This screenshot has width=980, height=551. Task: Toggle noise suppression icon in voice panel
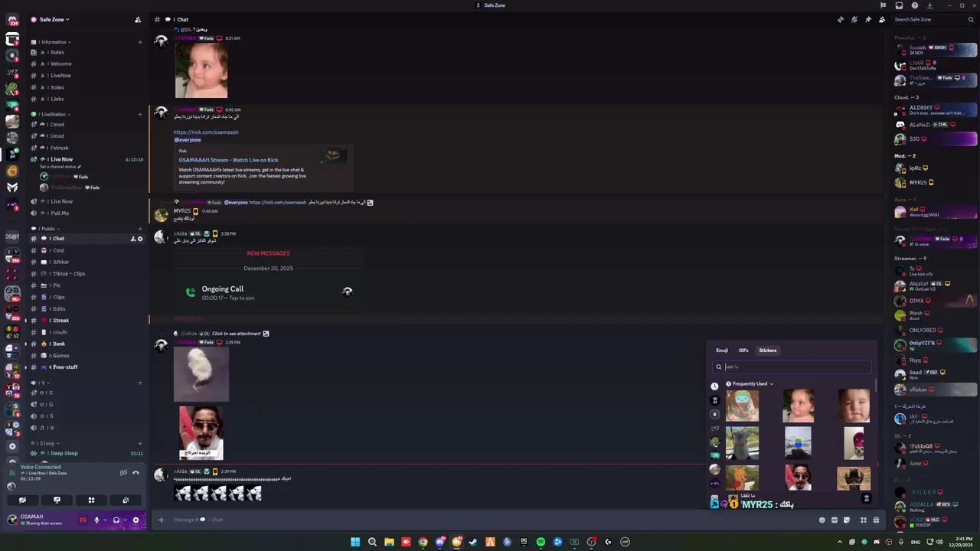122,473
